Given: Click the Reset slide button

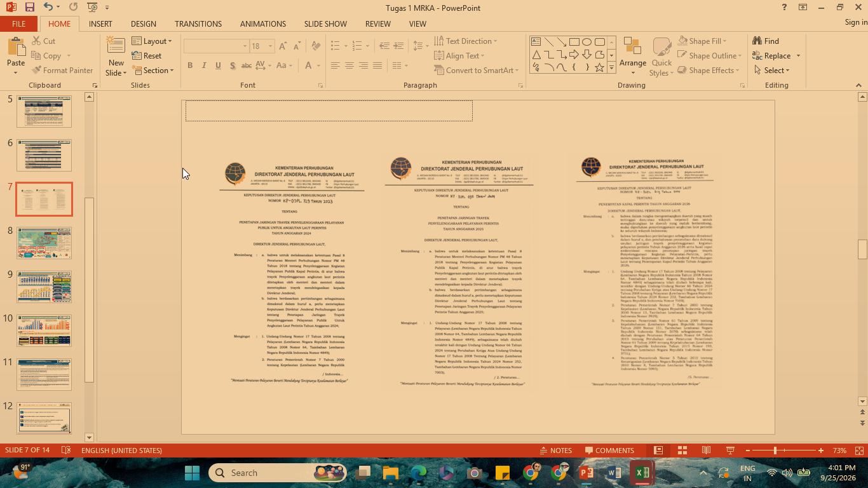Looking at the screenshot, I should (x=147, y=56).
